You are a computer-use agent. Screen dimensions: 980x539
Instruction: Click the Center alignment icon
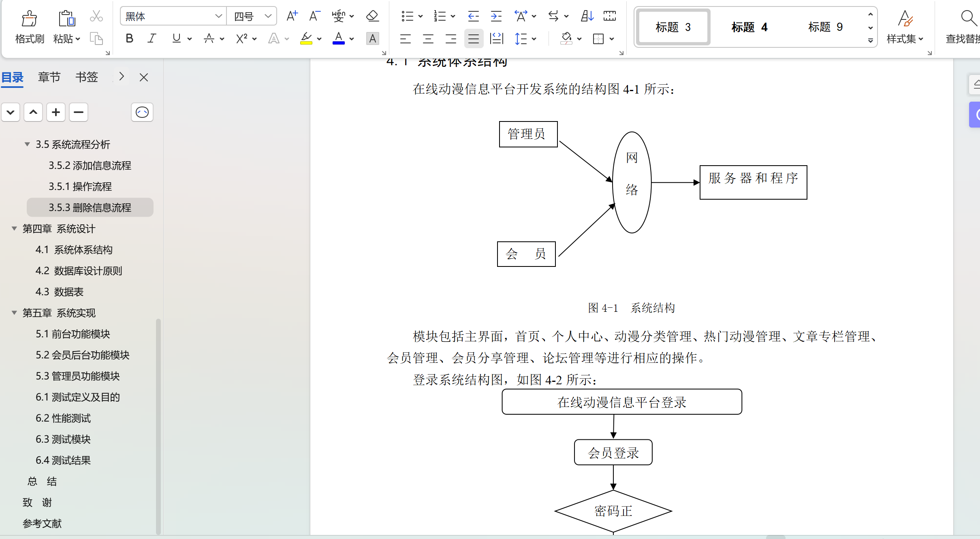[x=428, y=39]
